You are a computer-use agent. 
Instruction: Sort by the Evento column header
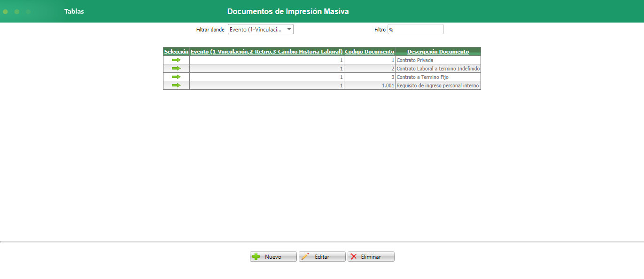pos(266,52)
